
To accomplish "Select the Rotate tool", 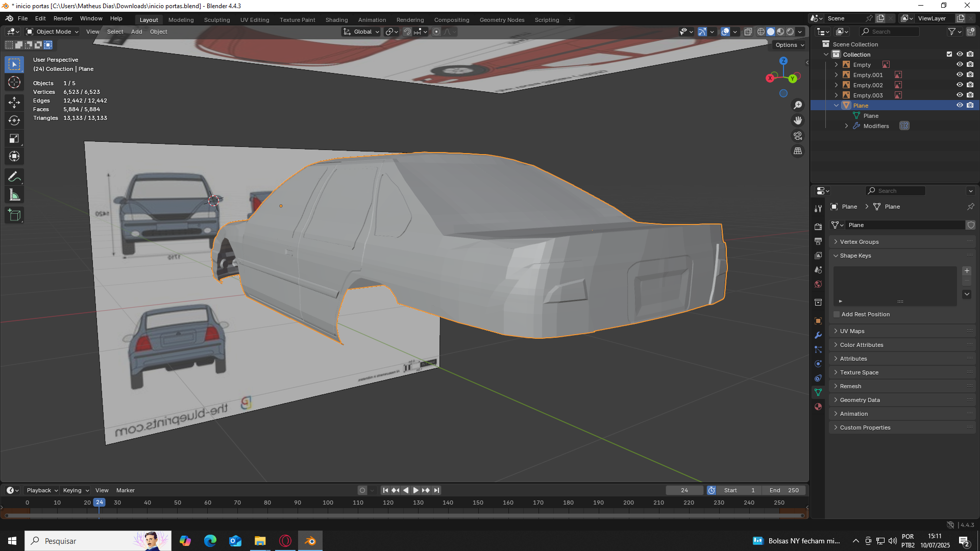I will point(14,121).
